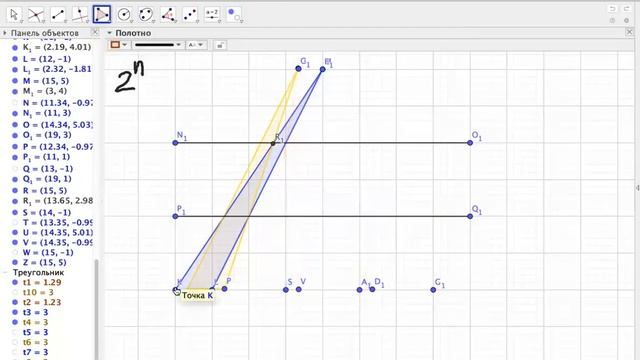Select the Move arrow tool
Image resolution: width=640 pixels, height=360 pixels.
[14, 15]
